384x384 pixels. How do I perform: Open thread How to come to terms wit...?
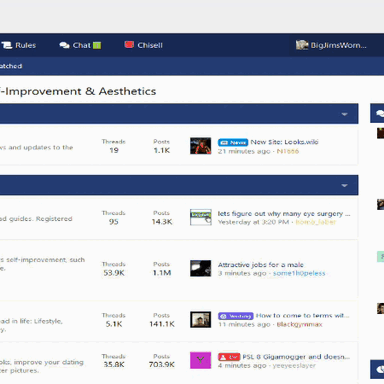[x=302, y=315]
